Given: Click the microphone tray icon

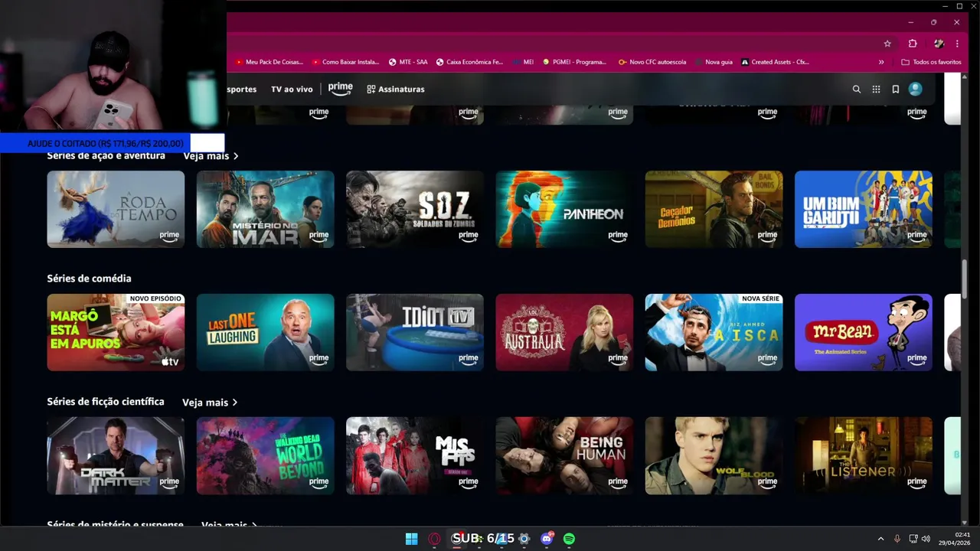Looking at the screenshot, I should [897, 539].
